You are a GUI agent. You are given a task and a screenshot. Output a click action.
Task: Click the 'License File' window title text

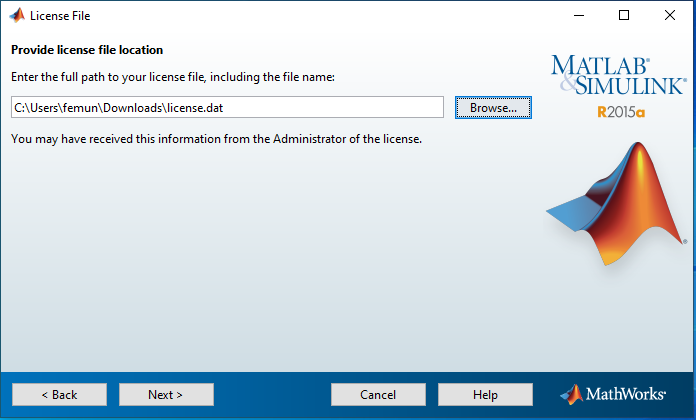(x=66, y=16)
